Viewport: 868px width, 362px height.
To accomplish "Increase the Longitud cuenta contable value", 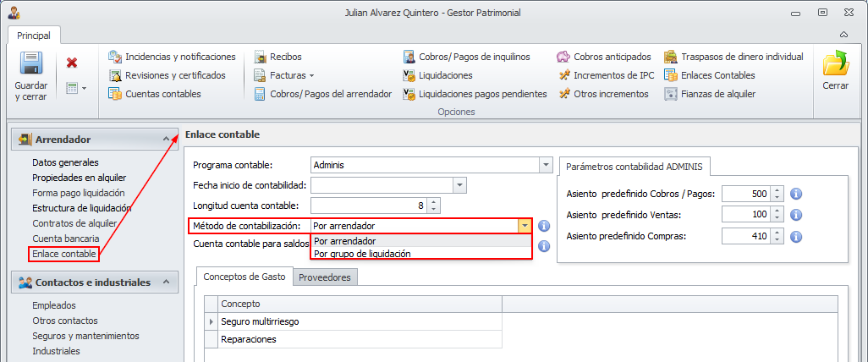I will (434, 201).
